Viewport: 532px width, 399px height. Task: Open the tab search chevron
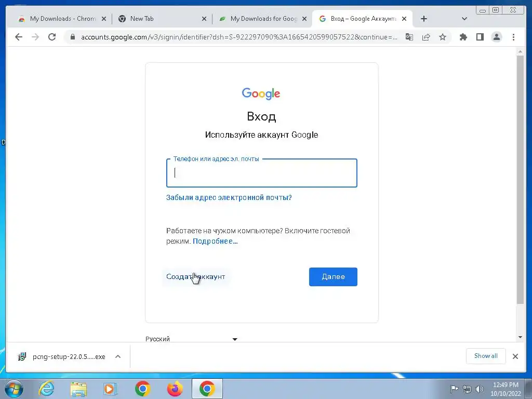tap(464, 19)
